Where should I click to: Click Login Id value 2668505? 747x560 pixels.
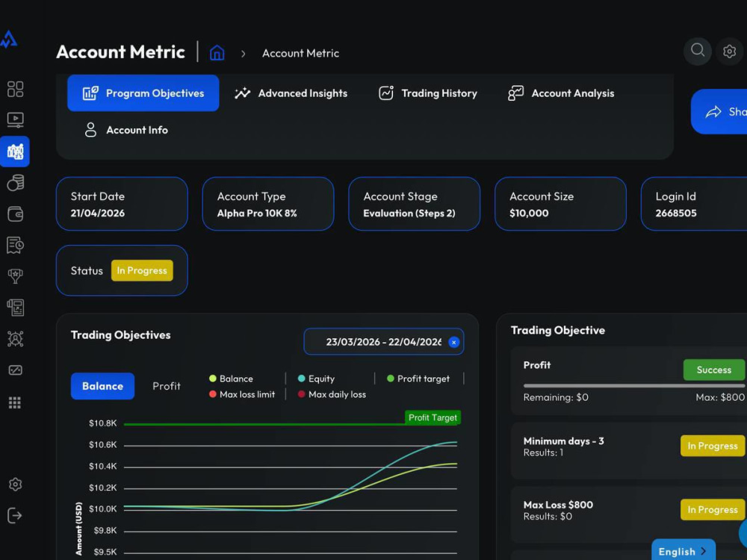coord(676,214)
